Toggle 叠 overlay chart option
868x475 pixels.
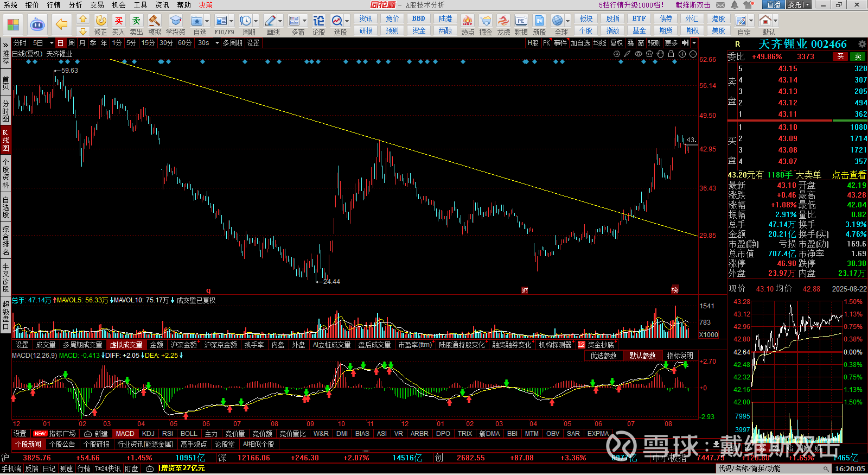630,43
